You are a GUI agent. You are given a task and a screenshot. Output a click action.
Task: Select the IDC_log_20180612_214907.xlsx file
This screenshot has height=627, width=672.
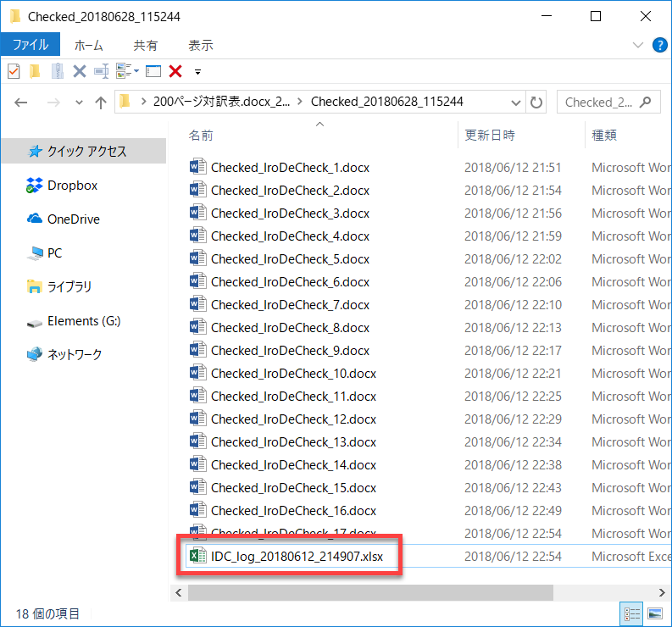tap(296, 556)
